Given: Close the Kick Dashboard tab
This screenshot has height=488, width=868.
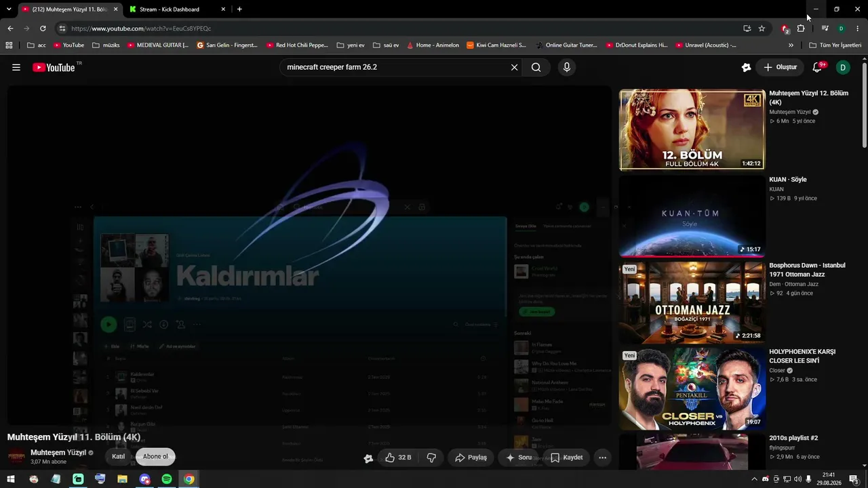Looking at the screenshot, I should [x=223, y=9].
